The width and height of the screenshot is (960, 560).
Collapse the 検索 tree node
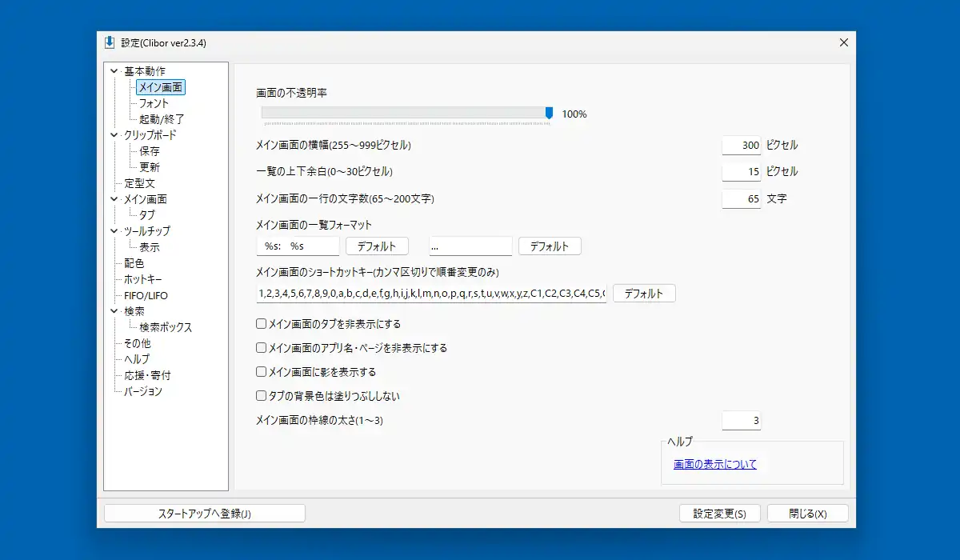pyautogui.click(x=114, y=311)
